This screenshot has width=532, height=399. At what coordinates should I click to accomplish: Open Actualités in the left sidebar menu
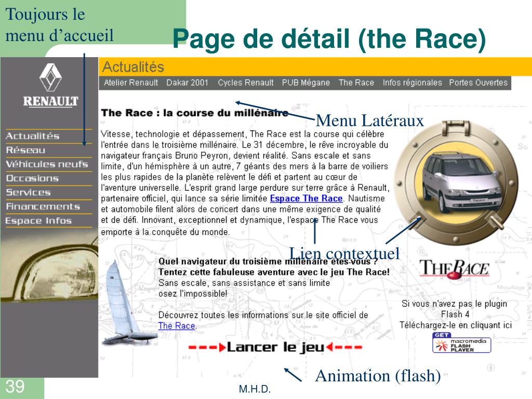coord(33,136)
